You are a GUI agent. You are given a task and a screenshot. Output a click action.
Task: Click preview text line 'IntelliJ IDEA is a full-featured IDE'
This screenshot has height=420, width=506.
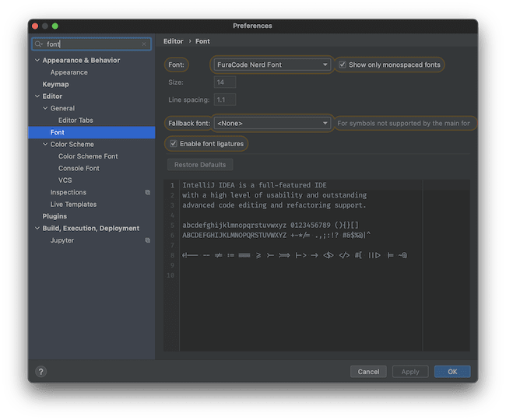(x=255, y=185)
